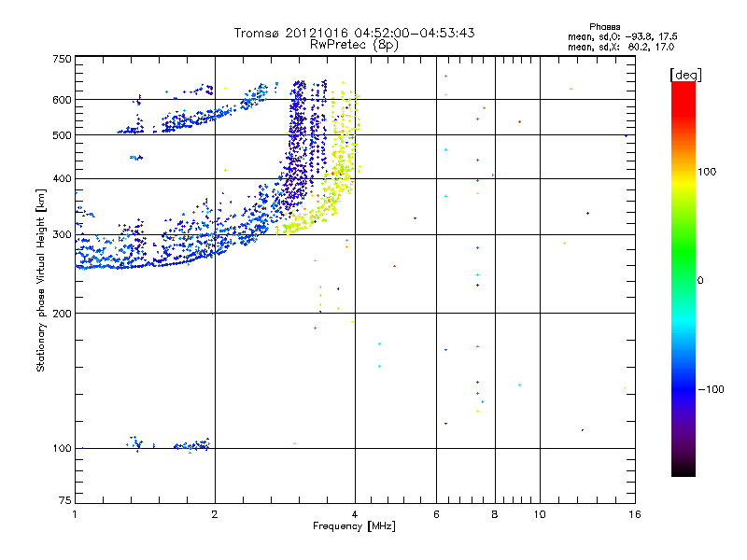The height and width of the screenshot is (560, 747).
Task: Click the 'Stationary phase Virtual Height [km]' axis title
Action: (41, 280)
